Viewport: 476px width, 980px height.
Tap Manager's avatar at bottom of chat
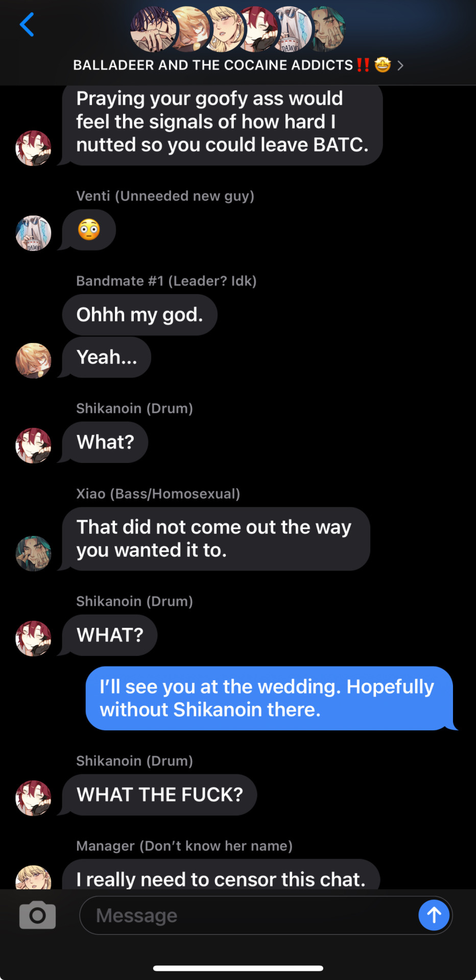[x=33, y=877]
